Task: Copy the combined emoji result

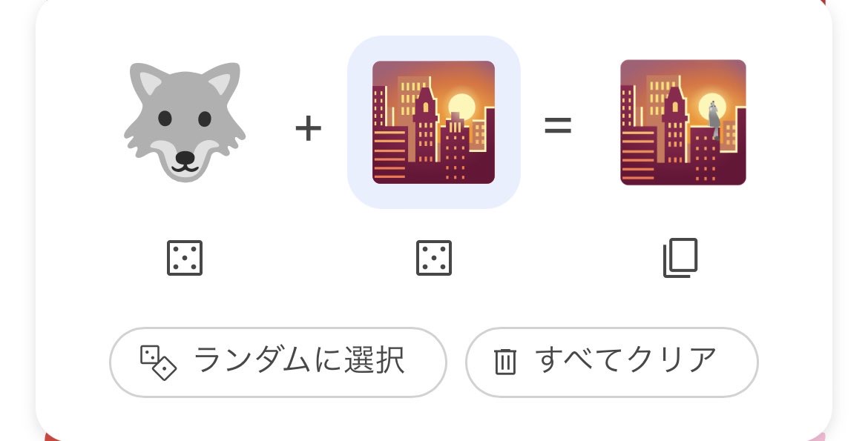Action: [x=680, y=258]
